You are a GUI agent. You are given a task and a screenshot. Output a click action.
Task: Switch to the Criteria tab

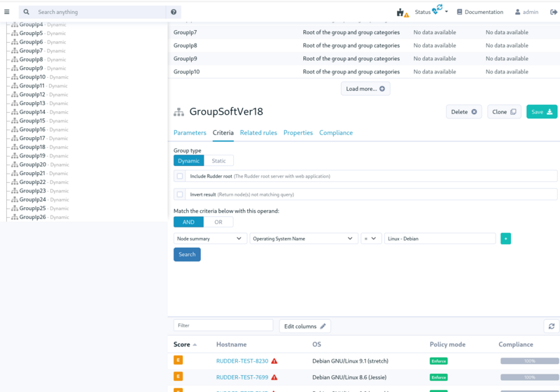point(223,133)
